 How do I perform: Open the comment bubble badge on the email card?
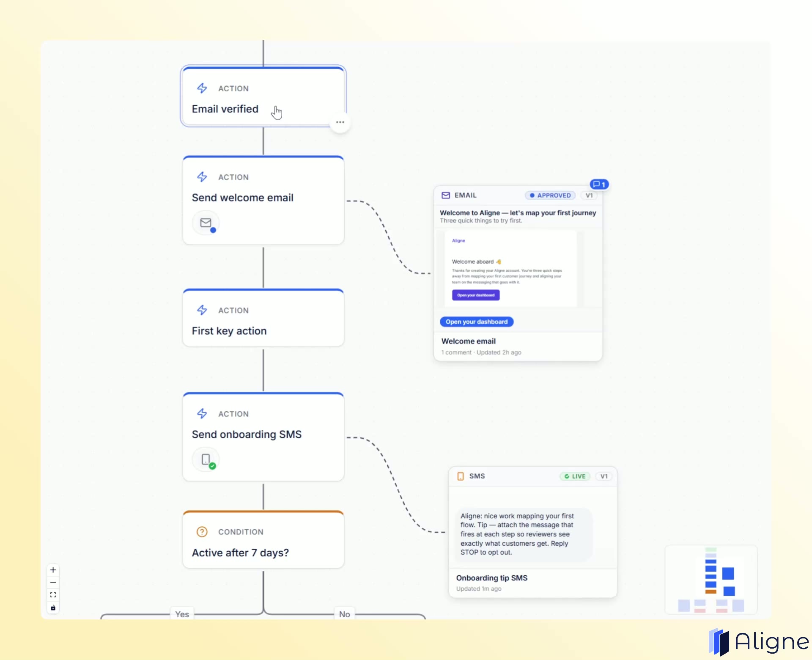point(599,184)
